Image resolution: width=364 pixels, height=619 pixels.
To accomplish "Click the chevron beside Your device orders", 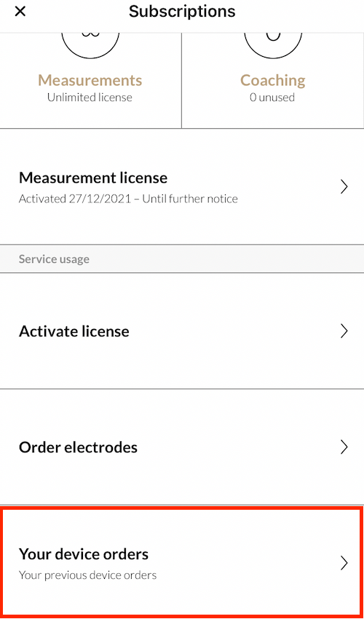I will pyautogui.click(x=344, y=563).
